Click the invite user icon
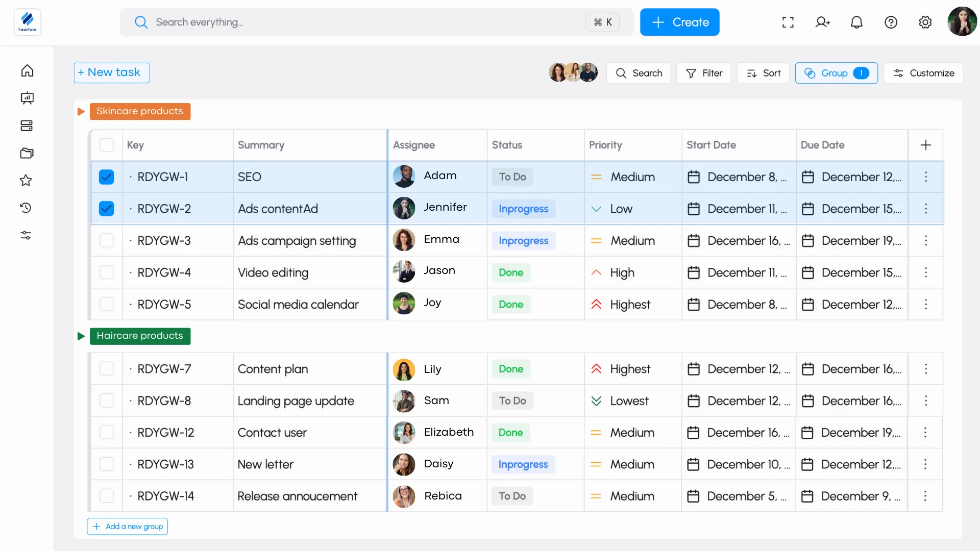Screen dimensions: 980x551 [822, 22]
